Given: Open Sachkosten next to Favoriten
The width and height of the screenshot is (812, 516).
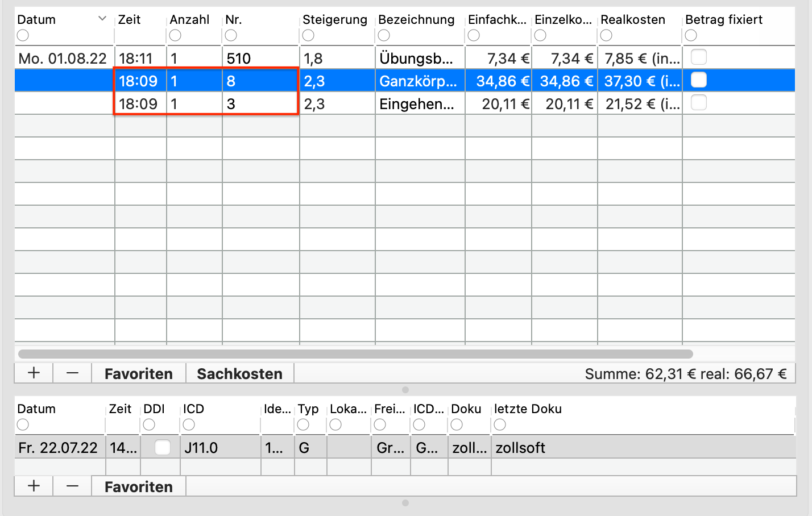Looking at the screenshot, I should click(x=240, y=373).
